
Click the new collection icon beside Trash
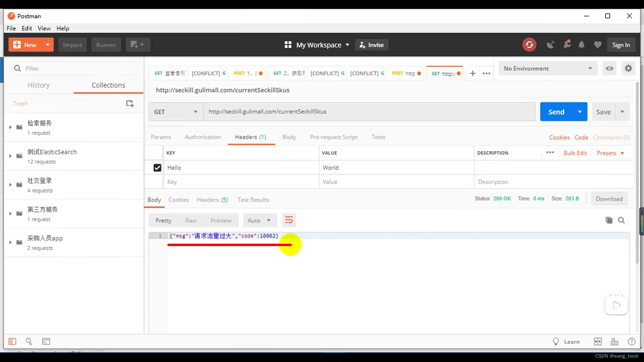tap(130, 104)
